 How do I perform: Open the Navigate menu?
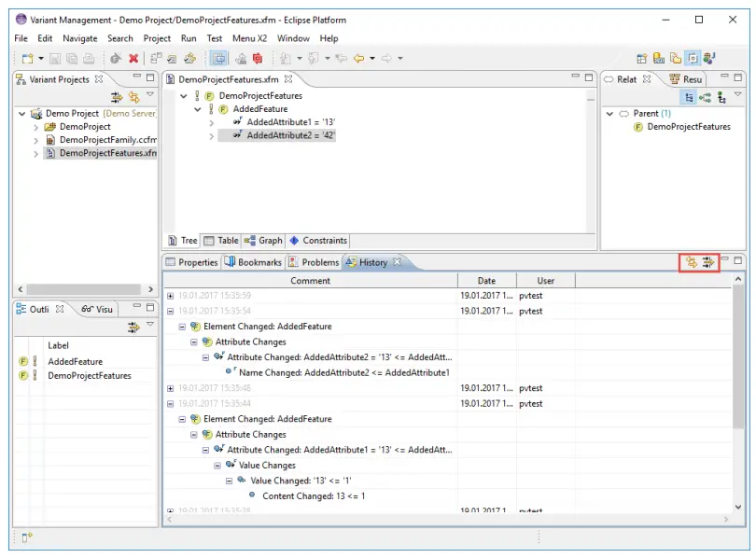(79, 38)
